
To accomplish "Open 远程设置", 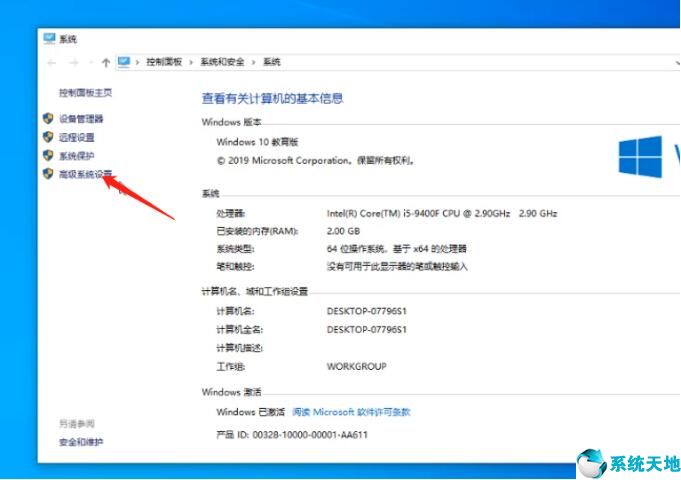I will click(77, 137).
